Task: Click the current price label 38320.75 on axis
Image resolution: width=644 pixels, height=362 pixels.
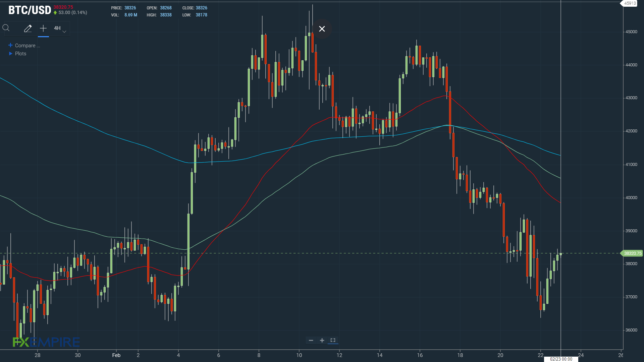Action: coord(632,253)
